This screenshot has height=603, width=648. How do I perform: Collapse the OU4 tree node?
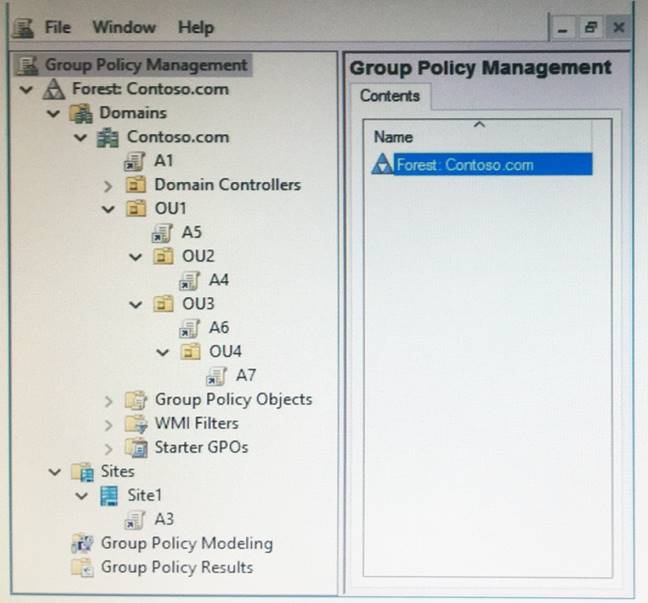[x=163, y=352]
